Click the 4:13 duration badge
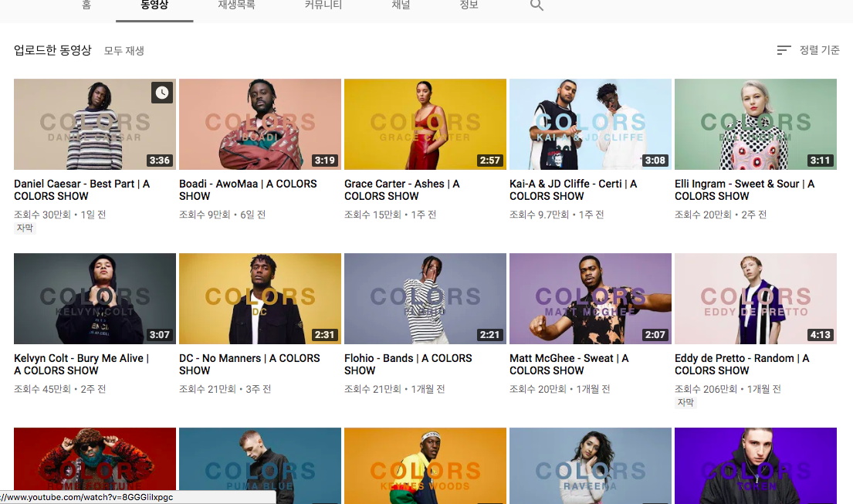This screenshot has height=504, width=853. [821, 335]
